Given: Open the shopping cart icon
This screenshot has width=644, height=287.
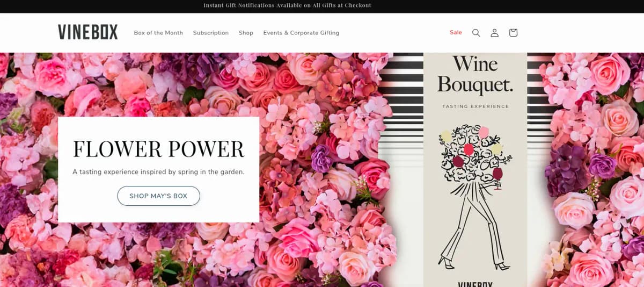Looking at the screenshot, I should (513, 33).
